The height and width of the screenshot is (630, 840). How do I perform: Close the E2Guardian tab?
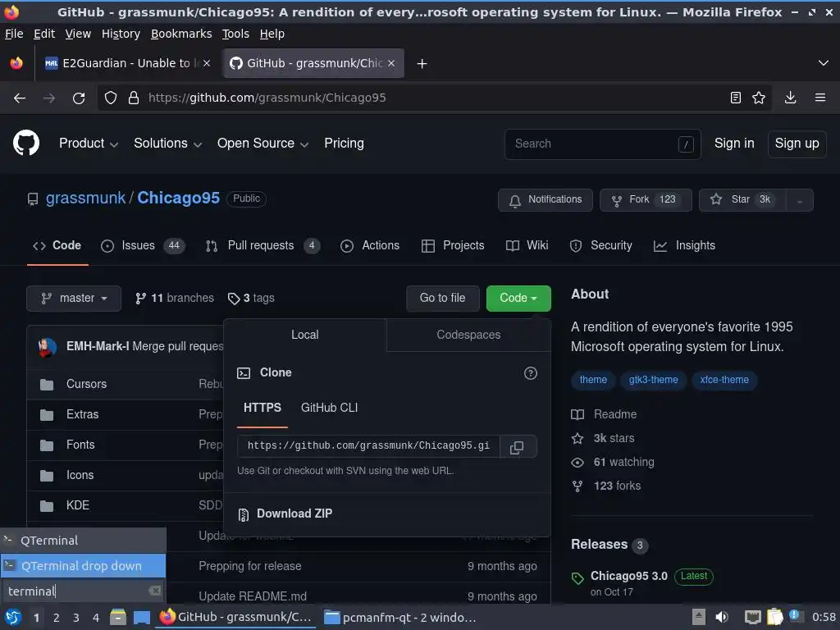(207, 63)
